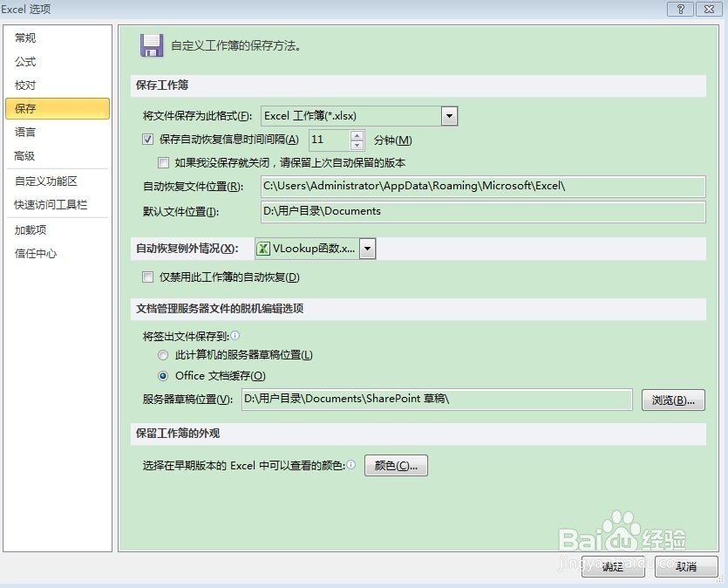Click the autosave minutes field showing 11
The image size is (728, 588).
pyautogui.click(x=330, y=140)
